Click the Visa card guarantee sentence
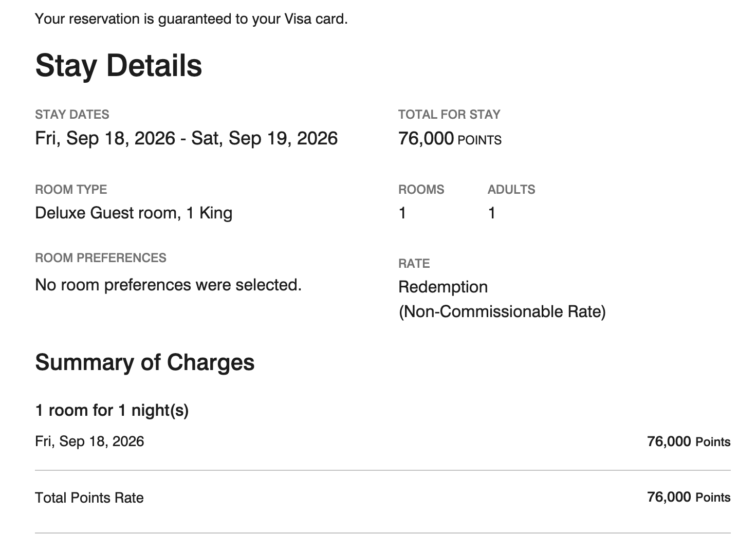 [191, 19]
